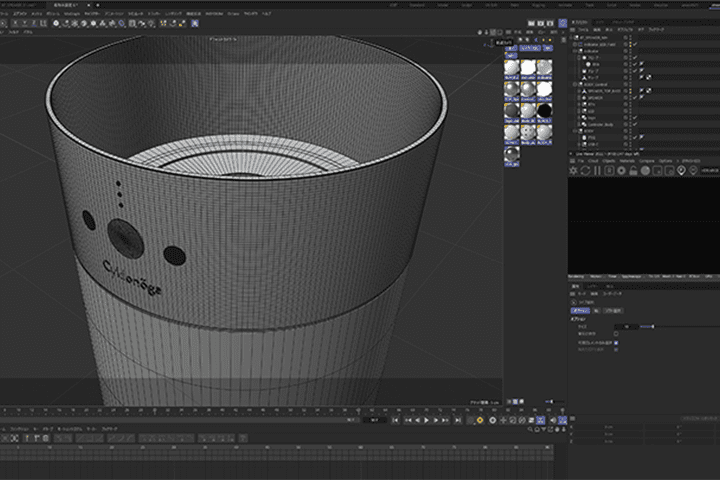
Task: Select the logo object in Object Manager
Action: (x=592, y=118)
